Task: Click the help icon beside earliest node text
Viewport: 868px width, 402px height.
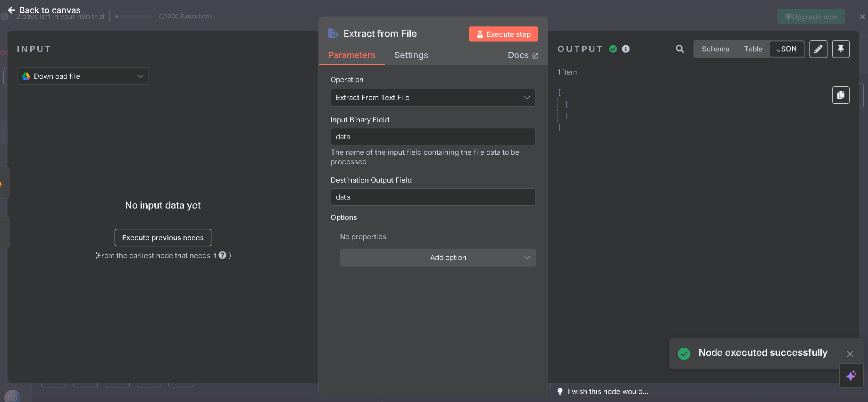Action: pos(223,255)
